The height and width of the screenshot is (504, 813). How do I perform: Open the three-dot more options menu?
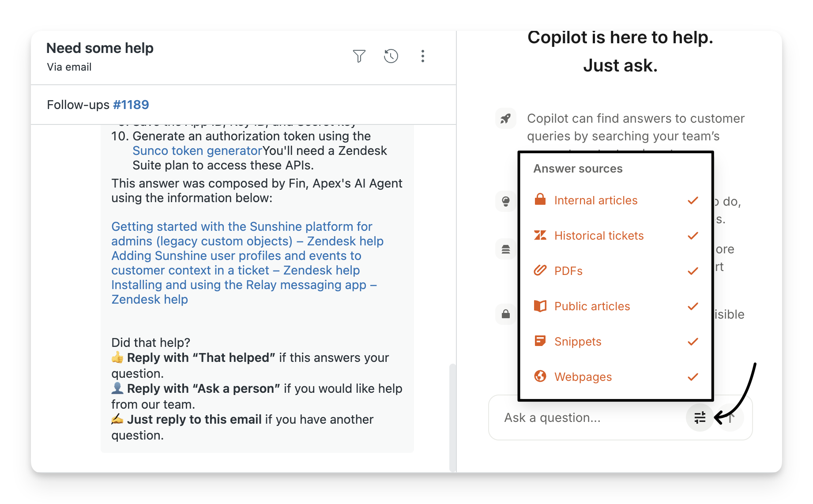pos(422,56)
